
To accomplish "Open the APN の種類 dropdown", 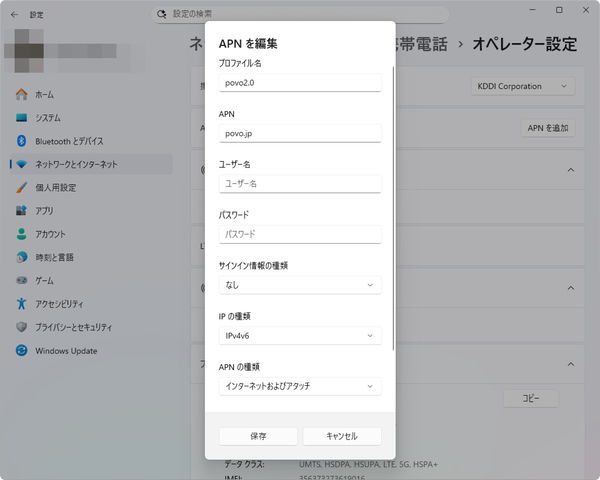I will tap(299, 386).
